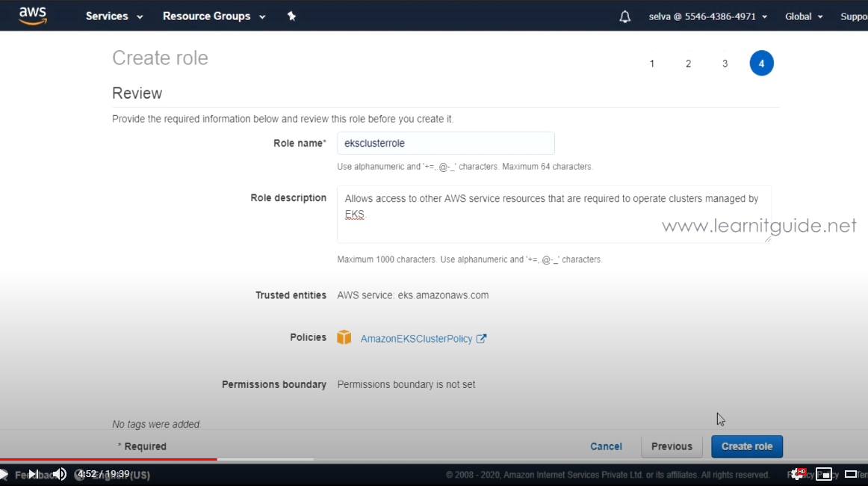868x486 pixels.
Task: Open the Services dropdown menu
Action: 114,16
